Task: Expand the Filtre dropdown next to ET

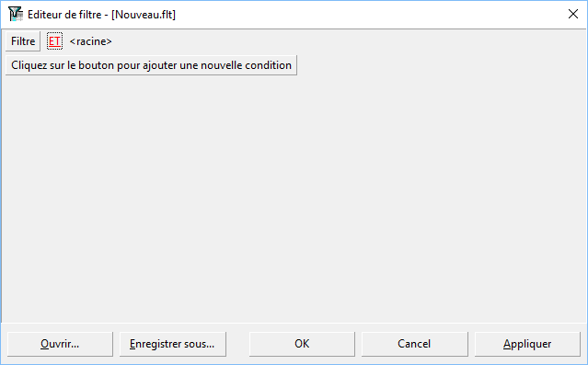Action: pos(23,41)
